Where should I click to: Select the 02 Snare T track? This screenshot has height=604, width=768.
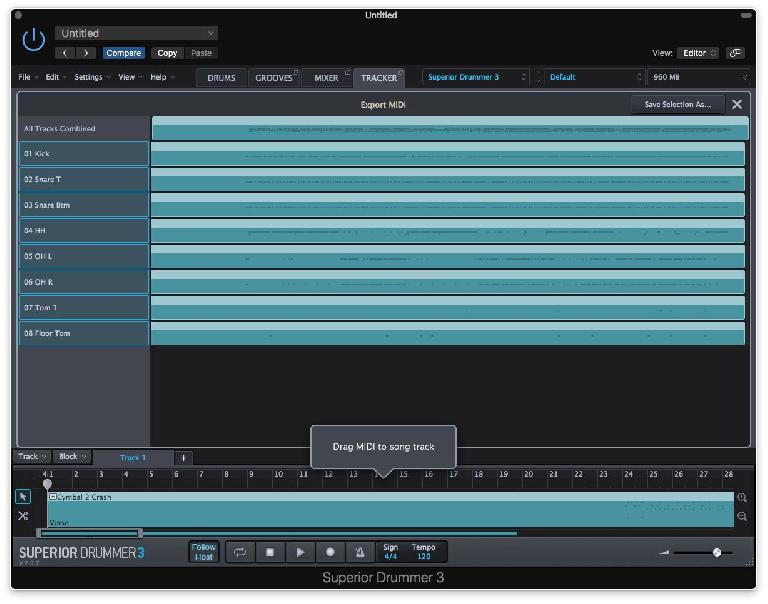tap(84, 179)
